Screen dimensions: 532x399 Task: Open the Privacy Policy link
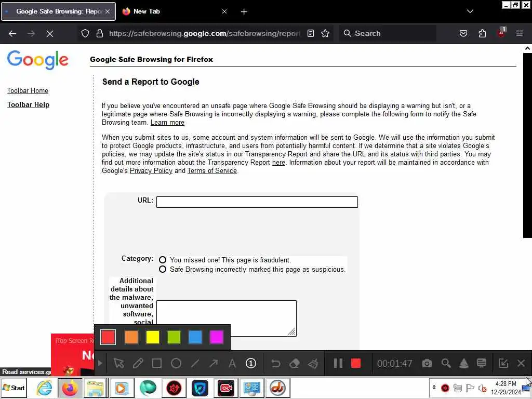[151, 170]
